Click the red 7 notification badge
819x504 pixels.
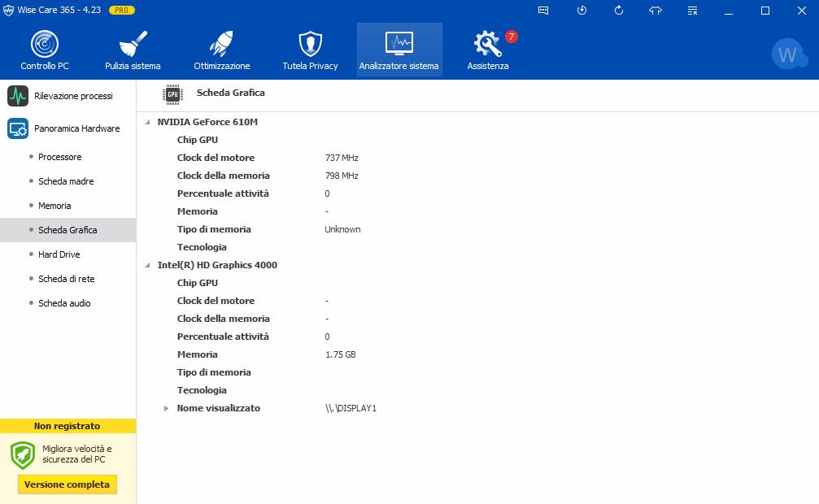pos(512,37)
